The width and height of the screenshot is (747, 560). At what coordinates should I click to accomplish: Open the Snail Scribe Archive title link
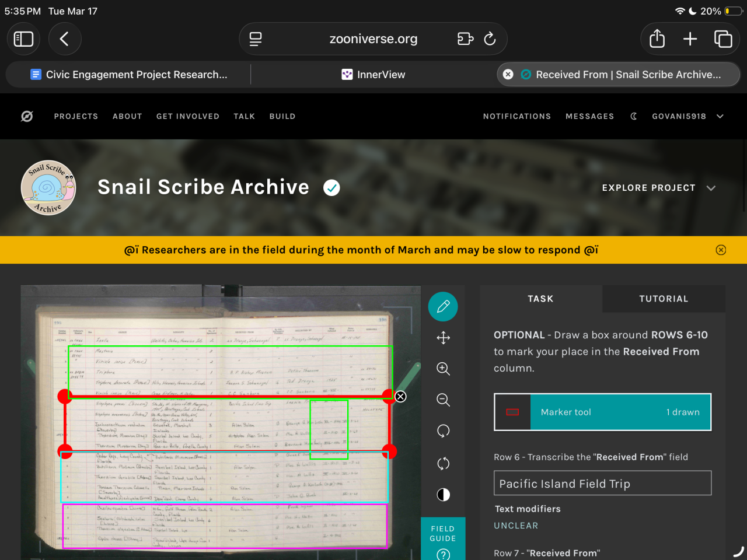pyautogui.click(x=203, y=187)
